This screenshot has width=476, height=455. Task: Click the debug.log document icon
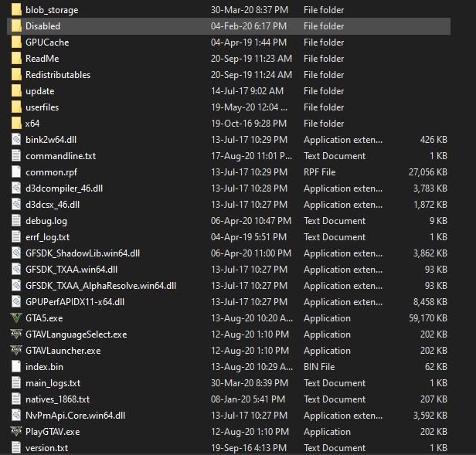click(16, 221)
